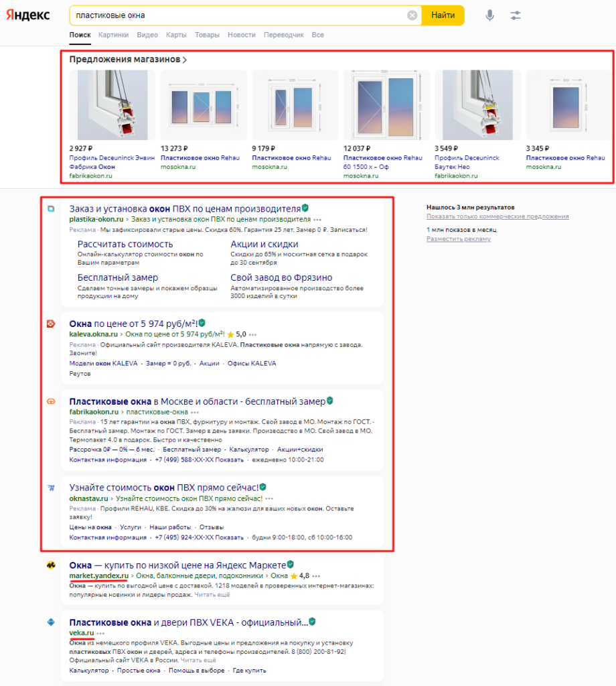Start voice search with the microphone icon

click(x=489, y=15)
